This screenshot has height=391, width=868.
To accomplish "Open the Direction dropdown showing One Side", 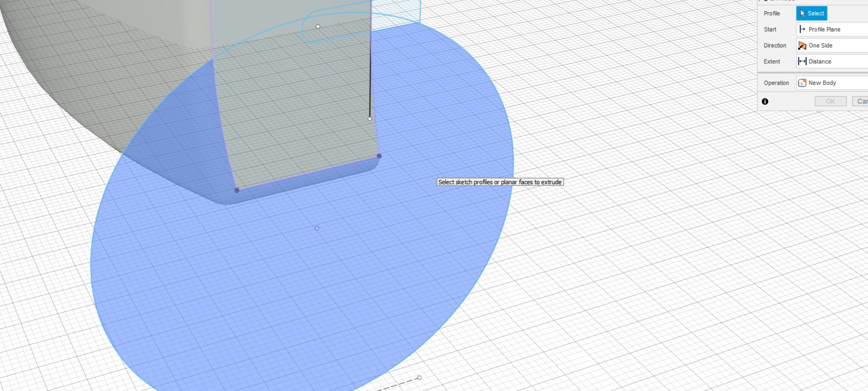I will click(x=832, y=45).
